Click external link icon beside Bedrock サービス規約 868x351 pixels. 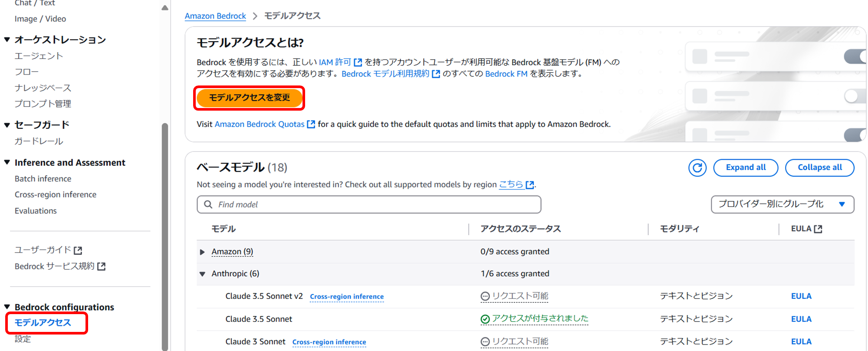click(101, 266)
